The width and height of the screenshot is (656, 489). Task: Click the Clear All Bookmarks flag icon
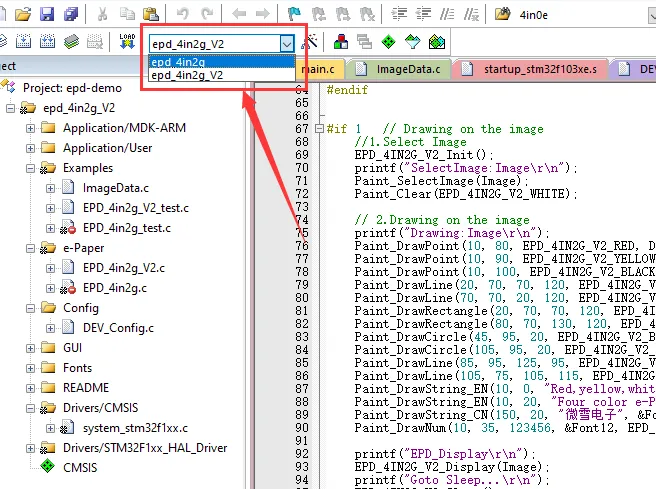coord(367,15)
